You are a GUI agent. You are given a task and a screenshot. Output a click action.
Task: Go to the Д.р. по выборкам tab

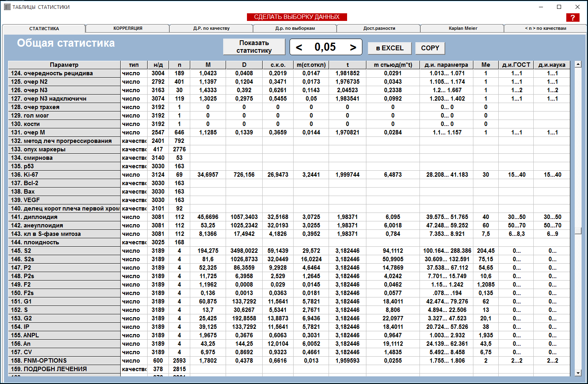tap(295, 28)
